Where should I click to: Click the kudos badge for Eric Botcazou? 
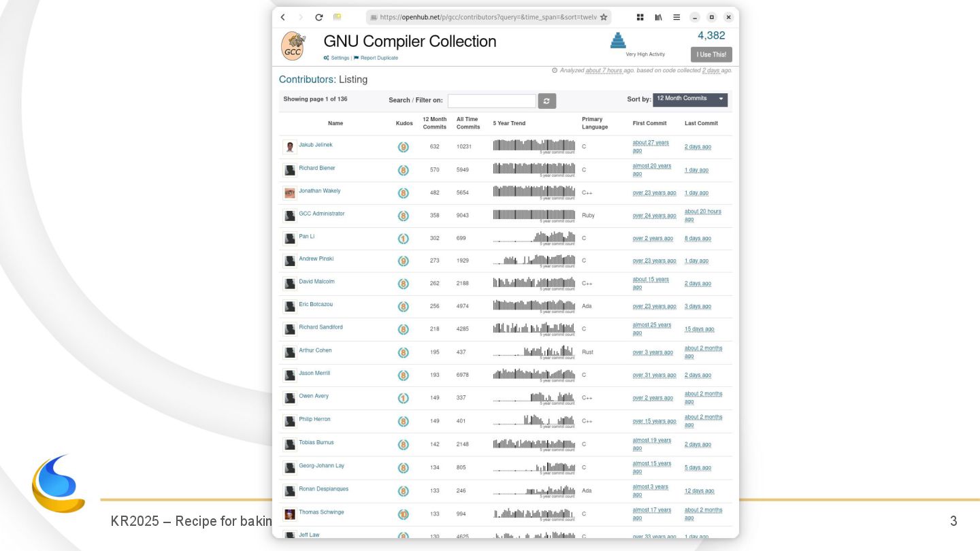403,307
